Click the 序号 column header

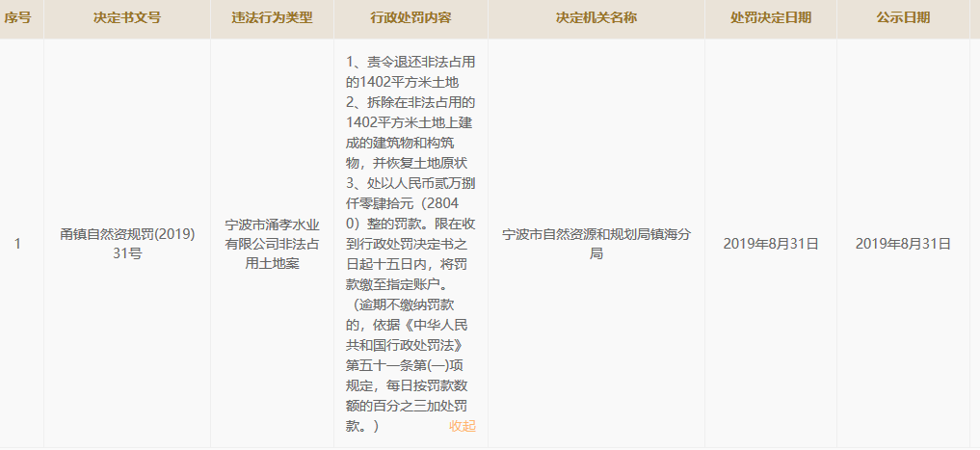click(x=17, y=18)
